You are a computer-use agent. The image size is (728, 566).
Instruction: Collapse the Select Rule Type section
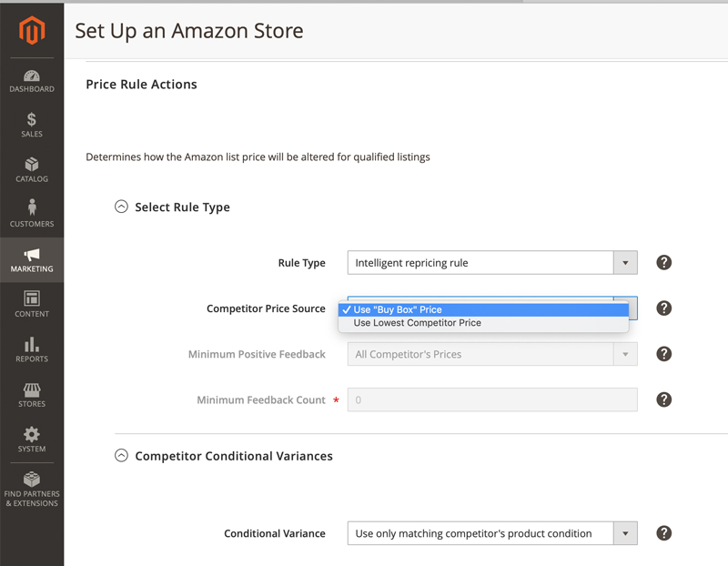[121, 207]
